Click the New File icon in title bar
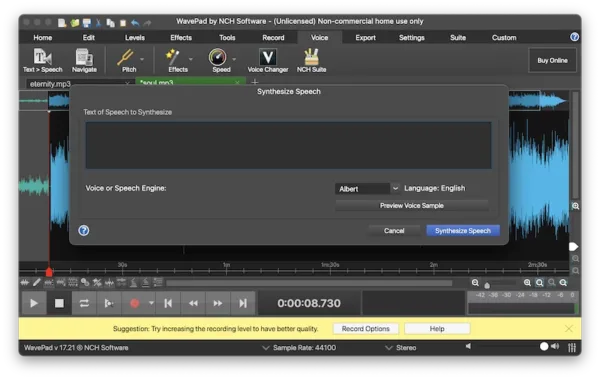 click(x=62, y=23)
